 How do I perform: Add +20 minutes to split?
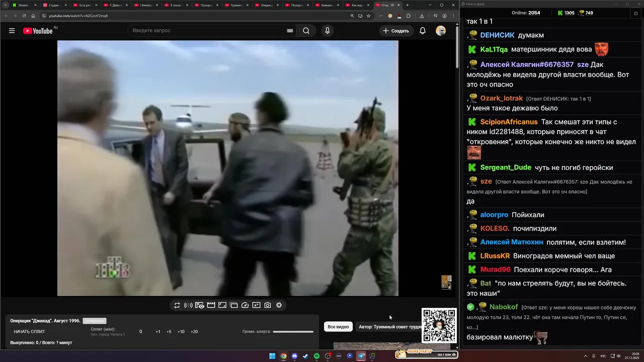click(194, 332)
